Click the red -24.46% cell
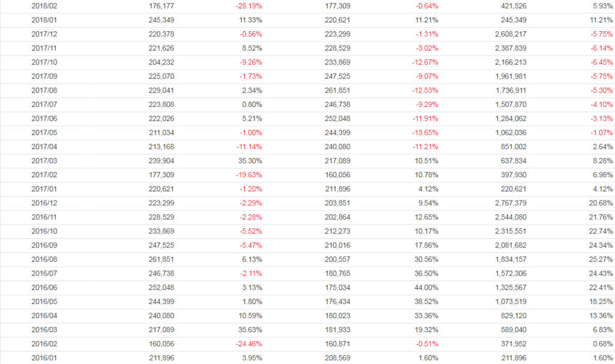 click(249, 344)
